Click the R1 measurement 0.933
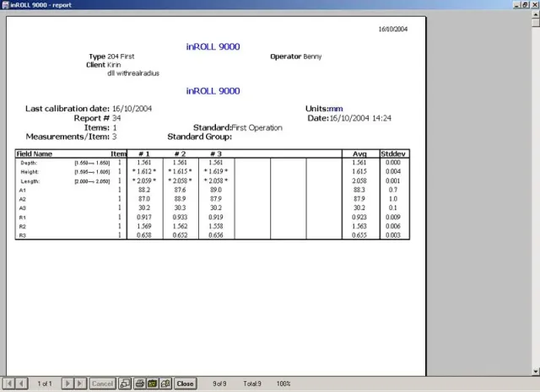Viewport: 540px width, 392px height. 180,217
